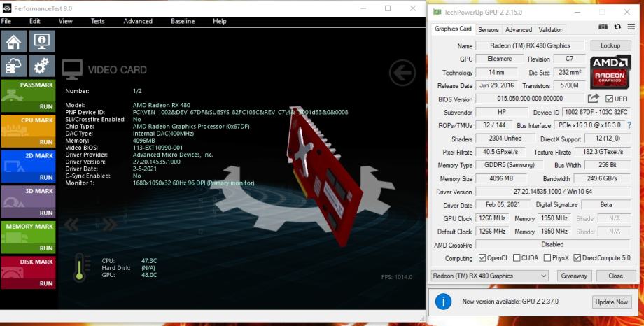644x326 pixels.
Task: Toggle the DirectCompute 5.0 checkbox
Action: 577,258
